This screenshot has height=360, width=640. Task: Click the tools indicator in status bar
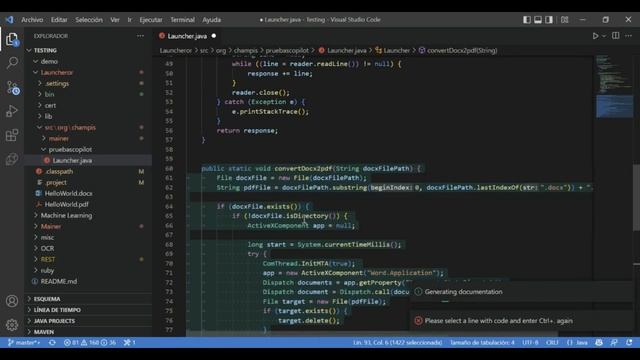129,342
